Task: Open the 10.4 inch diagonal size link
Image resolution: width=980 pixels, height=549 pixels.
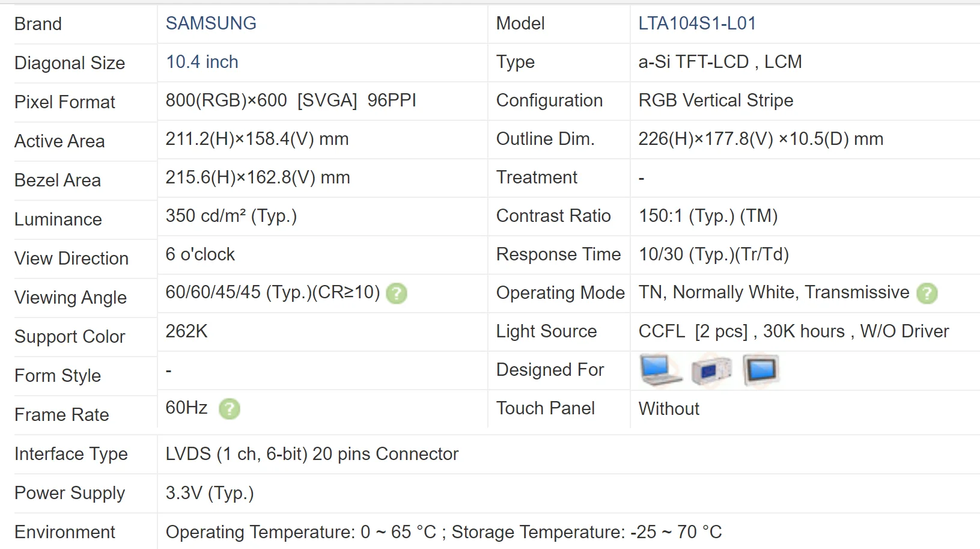Action: [x=202, y=62]
